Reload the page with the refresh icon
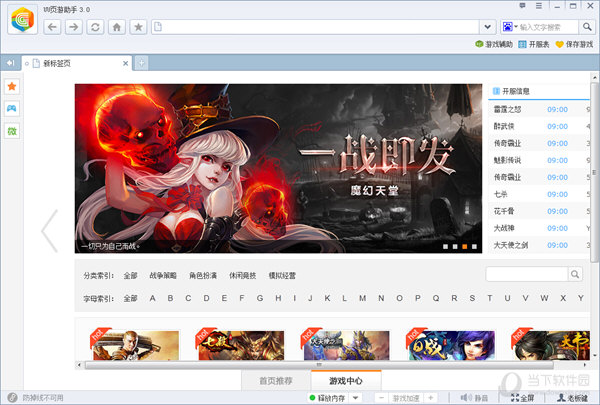The image size is (600, 405). pos(95,27)
